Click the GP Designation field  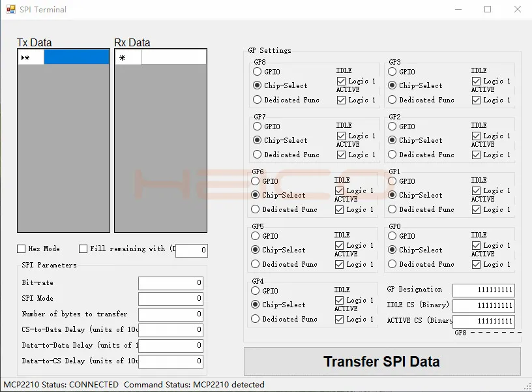tap(484, 290)
